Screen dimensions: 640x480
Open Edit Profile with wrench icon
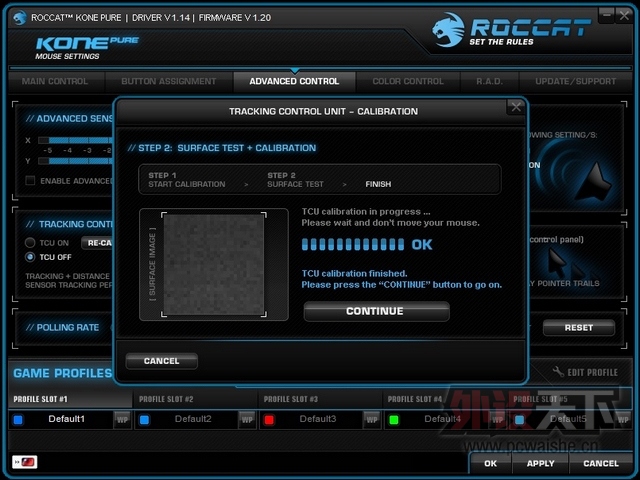coord(585,372)
